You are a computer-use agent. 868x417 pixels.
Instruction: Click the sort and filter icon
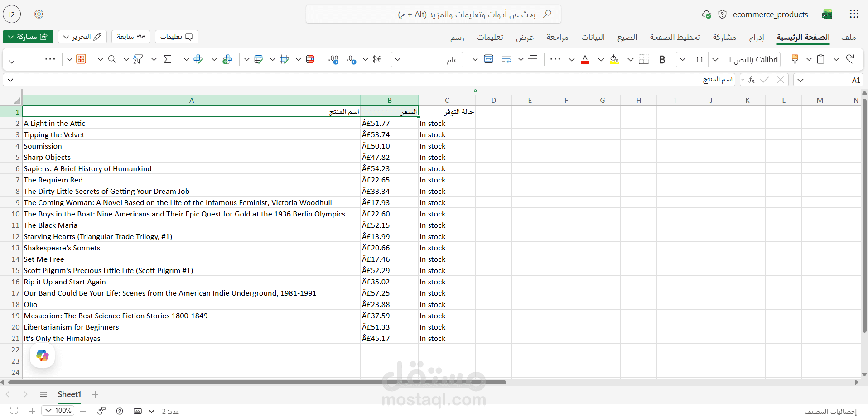point(138,59)
